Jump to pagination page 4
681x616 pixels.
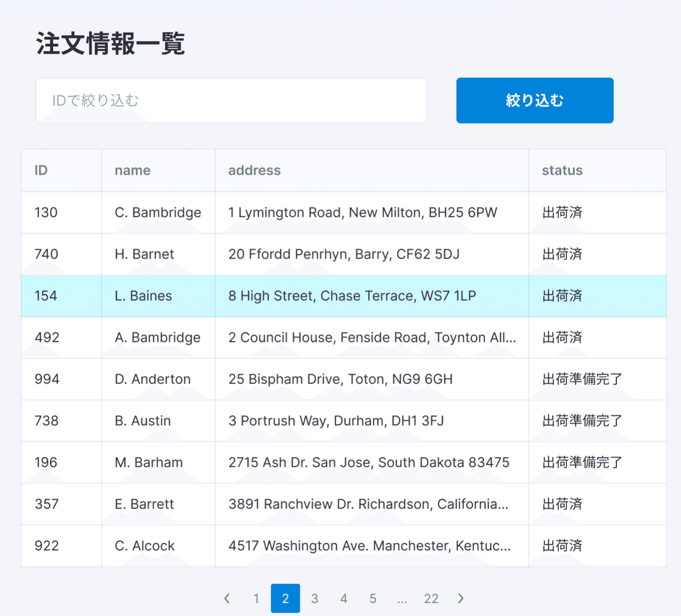(x=344, y=598)
